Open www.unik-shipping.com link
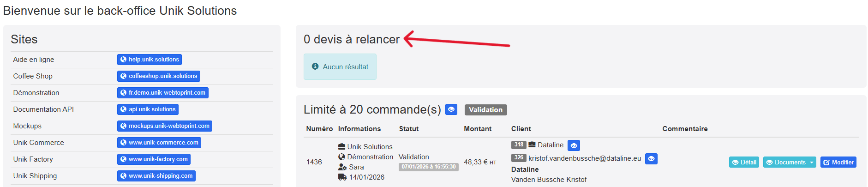The width and height of the screenshot is (868, 187). pyautogui.click(x=156, y=176)
